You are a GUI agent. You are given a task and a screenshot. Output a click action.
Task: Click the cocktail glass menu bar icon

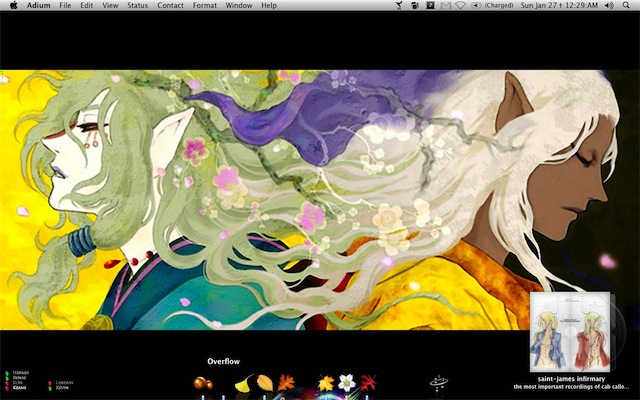click(399, 5)
